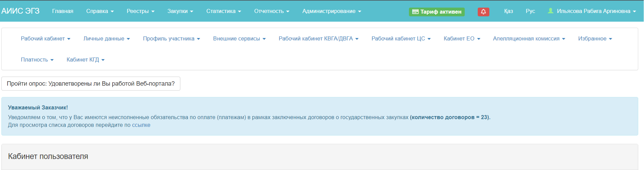Viewport: 644px width, 170px height.
Task: Open the Главная page
Action: (x=63, y=11)
